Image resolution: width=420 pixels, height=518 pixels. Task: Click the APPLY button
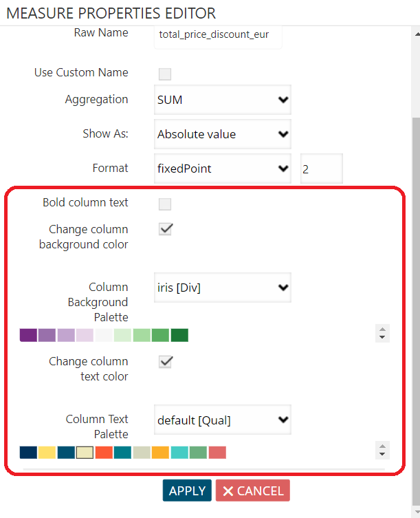[187, 490]
